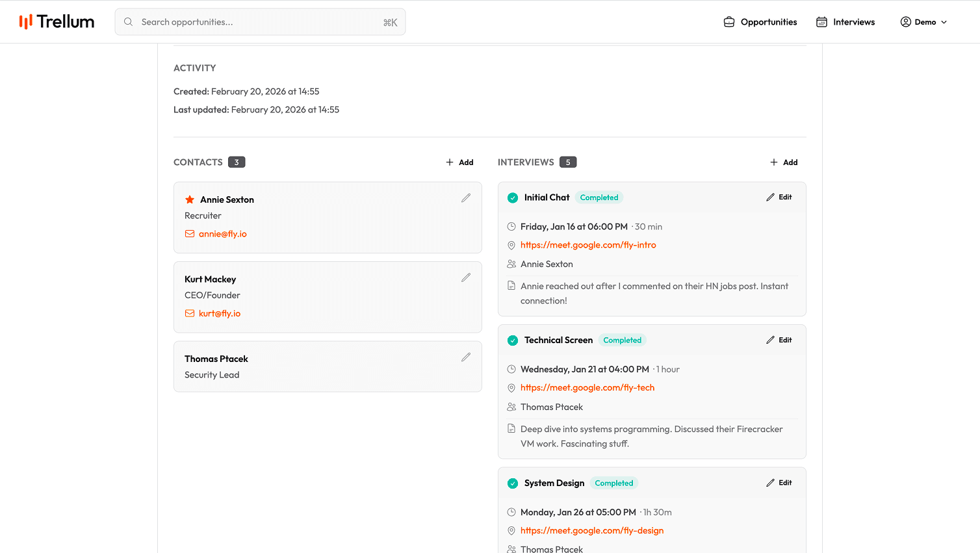The image size is (980, 553).
Task: Go to the Interviews page
Action: [x=845, y=22]
